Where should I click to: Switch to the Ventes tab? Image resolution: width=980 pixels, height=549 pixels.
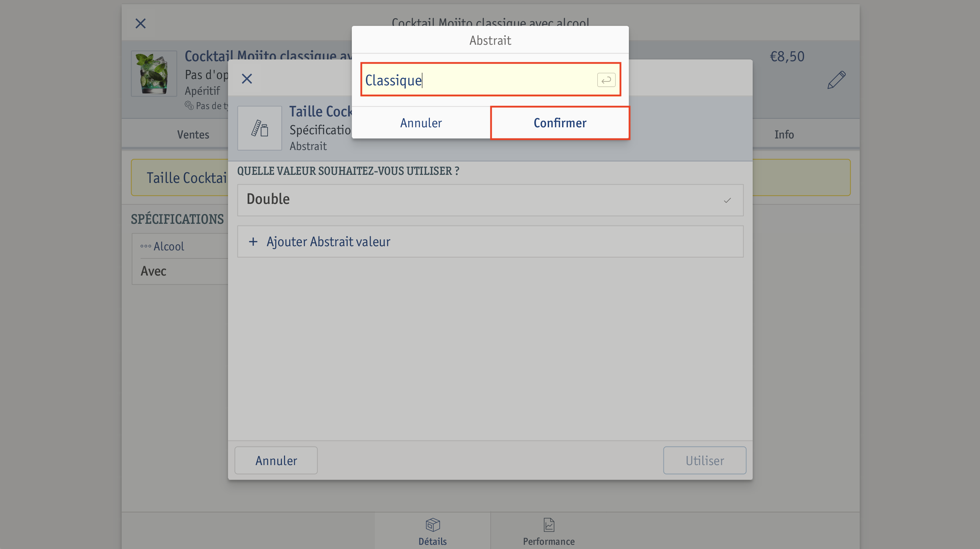pos(193,134)
